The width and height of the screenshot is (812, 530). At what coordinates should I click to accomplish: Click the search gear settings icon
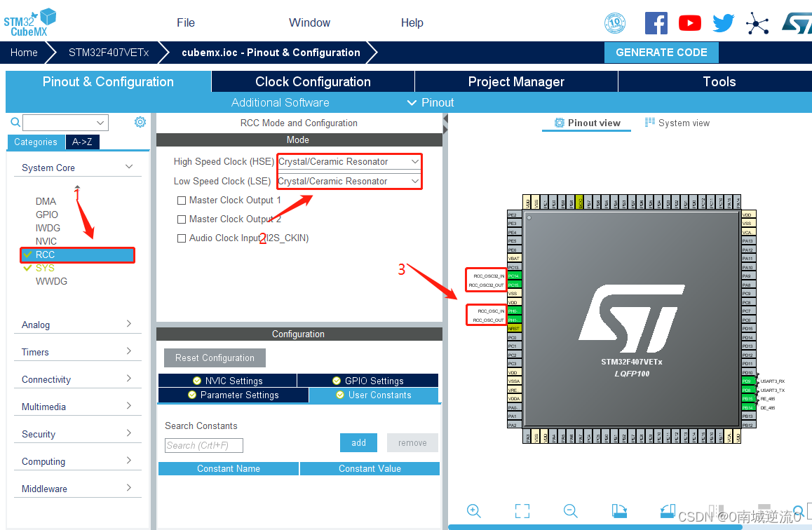coord(140,122)
